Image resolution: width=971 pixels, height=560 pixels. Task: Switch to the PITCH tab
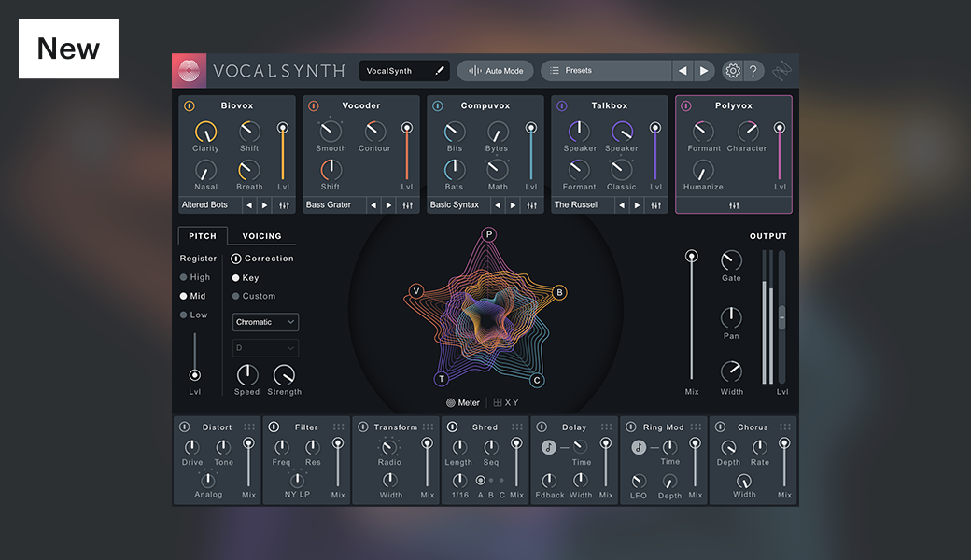(203, 236)
